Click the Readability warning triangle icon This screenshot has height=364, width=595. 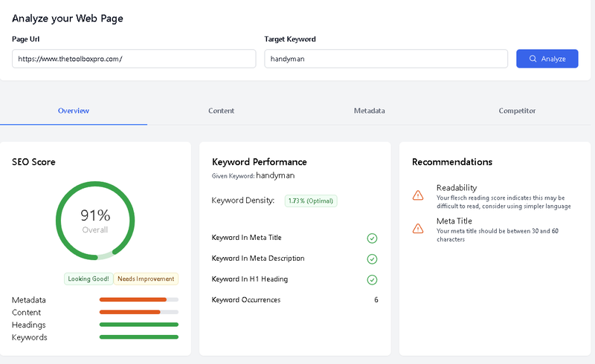point(418,195)
